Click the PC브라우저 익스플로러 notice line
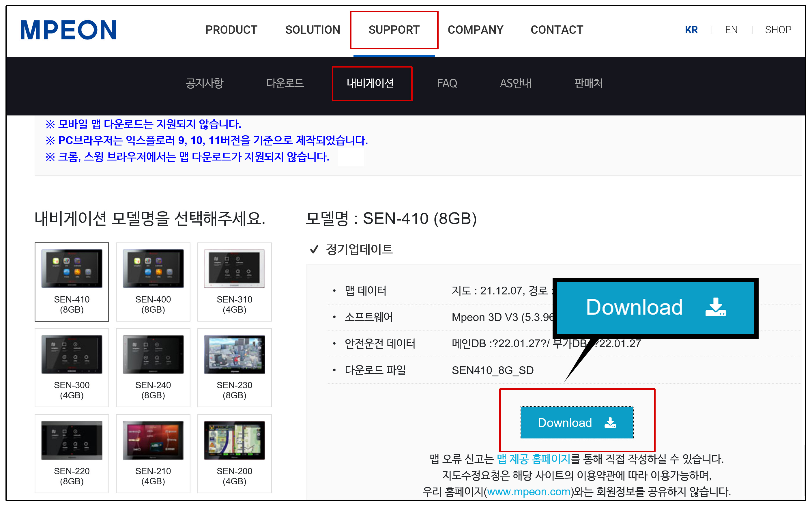812x506 pixels. (206, 140)
